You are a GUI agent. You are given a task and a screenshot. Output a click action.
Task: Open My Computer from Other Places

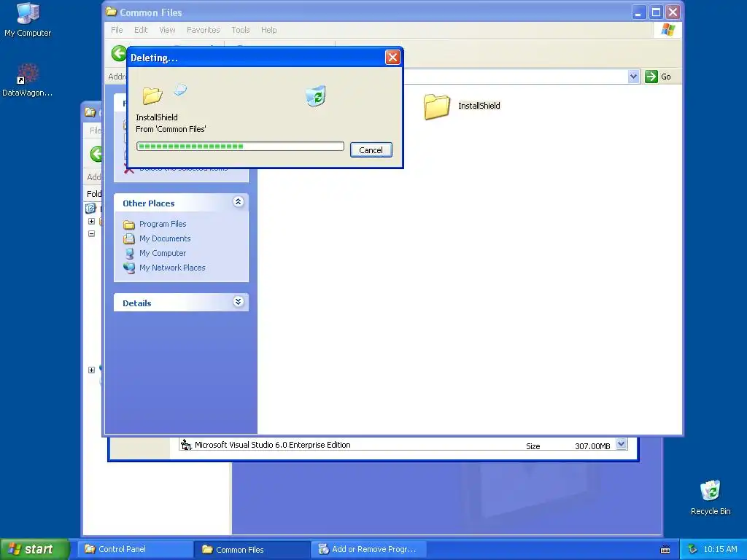[163, 253]
